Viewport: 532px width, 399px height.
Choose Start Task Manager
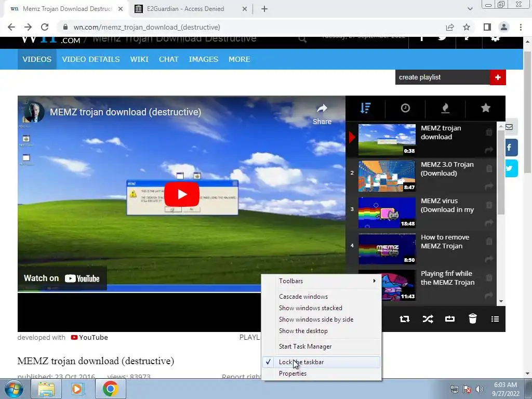tap(321, 347)
